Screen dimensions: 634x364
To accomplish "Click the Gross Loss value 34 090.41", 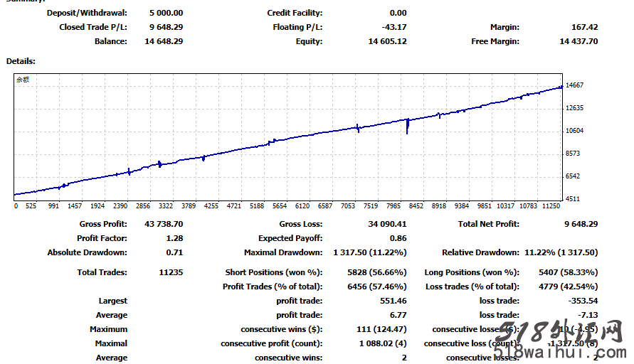I will pyautogui.click(x=387, y=224).
